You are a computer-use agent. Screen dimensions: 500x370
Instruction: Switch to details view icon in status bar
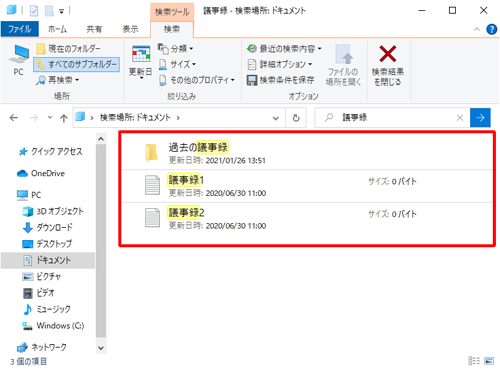click(474, 361)
